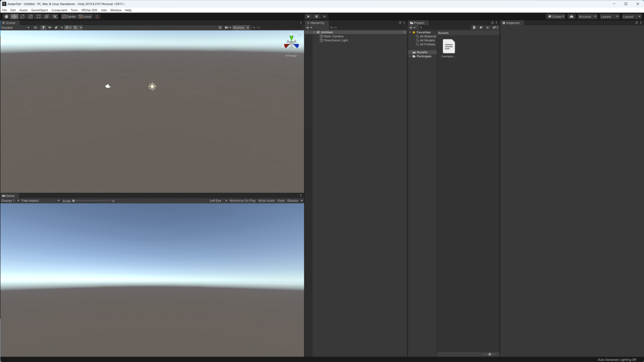Toggle Game view Gizmos button
This screenshot has height=362, width=644.
pos(292,201)
